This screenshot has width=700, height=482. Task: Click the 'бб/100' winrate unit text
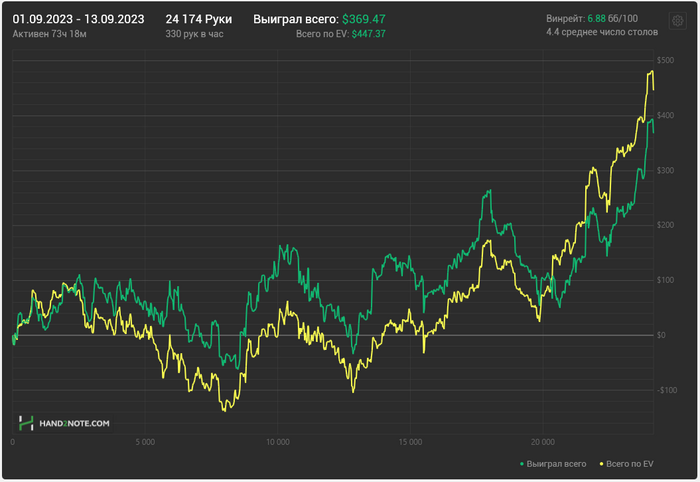point(623,18)
